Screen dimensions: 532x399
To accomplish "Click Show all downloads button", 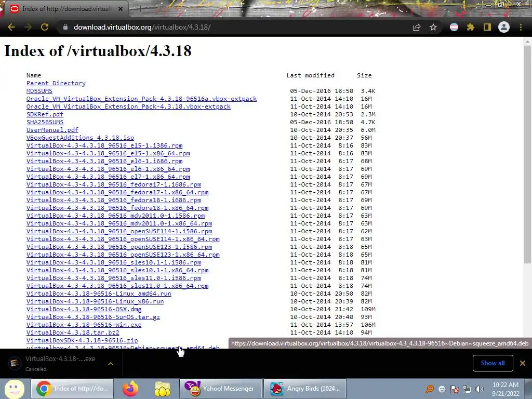I will (493, 363).
